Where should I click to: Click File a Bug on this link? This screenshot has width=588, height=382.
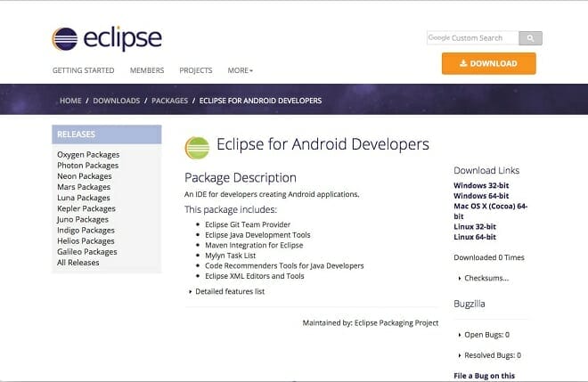pos(484,376)
